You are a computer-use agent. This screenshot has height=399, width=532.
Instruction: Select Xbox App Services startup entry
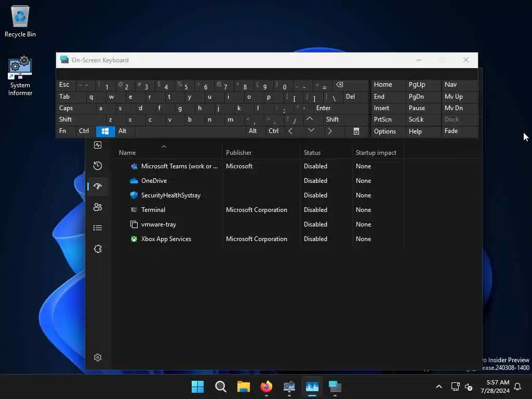click(x=259, y=239)
